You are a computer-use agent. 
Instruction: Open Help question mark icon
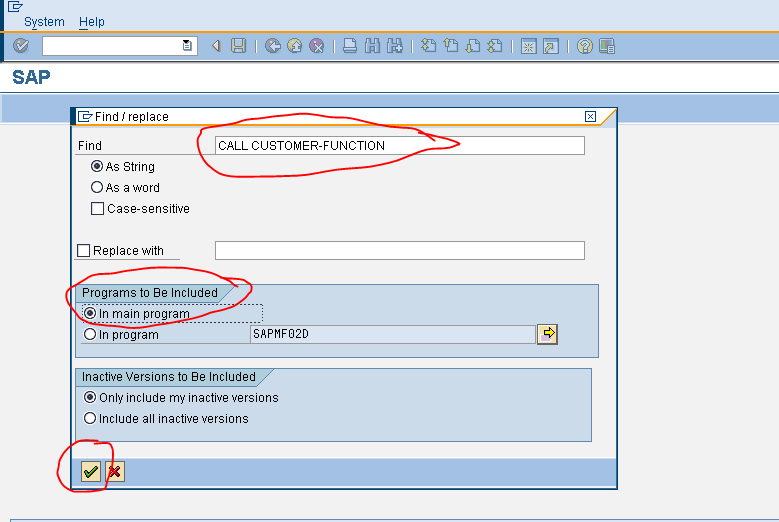(585, 46)
